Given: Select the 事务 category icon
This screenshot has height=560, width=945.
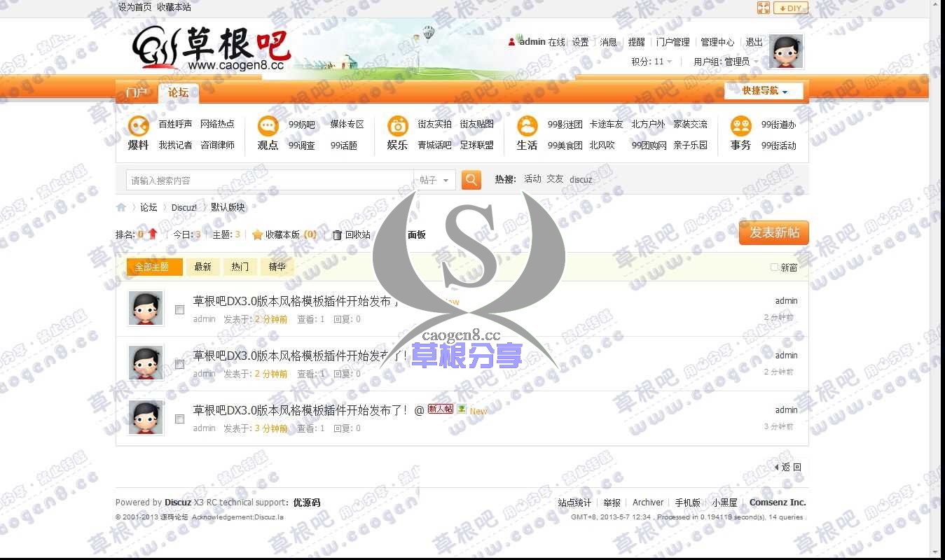Looking at the screenshot, I should tap(740, 127).
